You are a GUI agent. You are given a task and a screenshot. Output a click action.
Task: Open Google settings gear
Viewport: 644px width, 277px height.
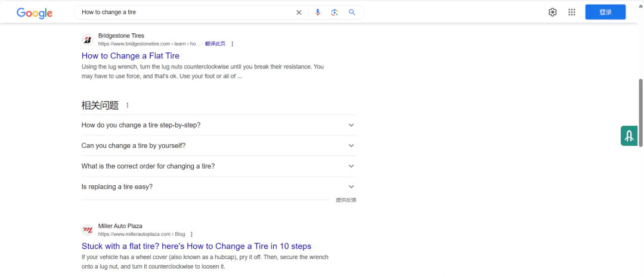(x=552, y=13)
